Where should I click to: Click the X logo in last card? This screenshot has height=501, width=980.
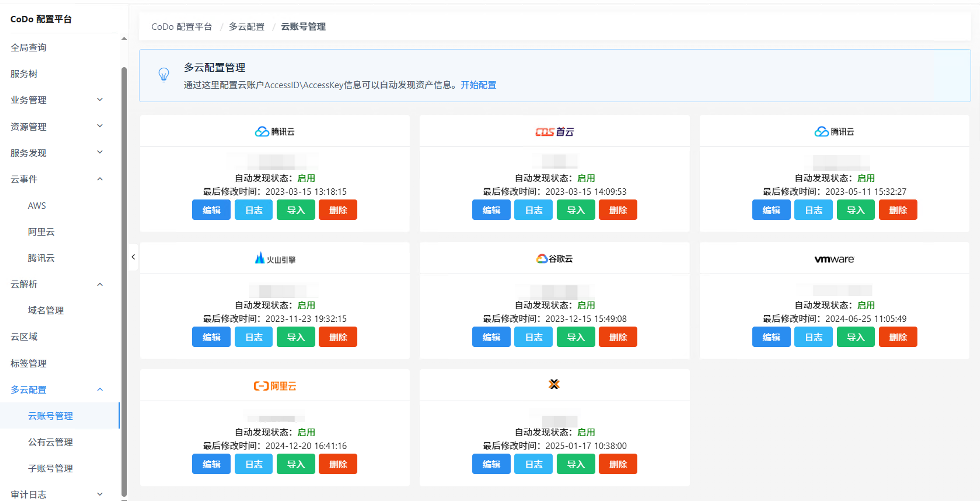click(554, 384)
